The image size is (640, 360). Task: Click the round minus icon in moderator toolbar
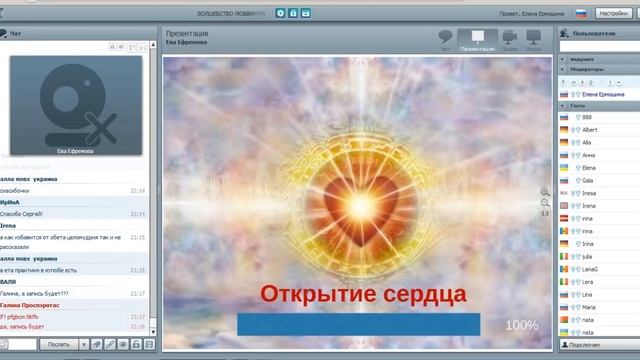tap(619, 83)
